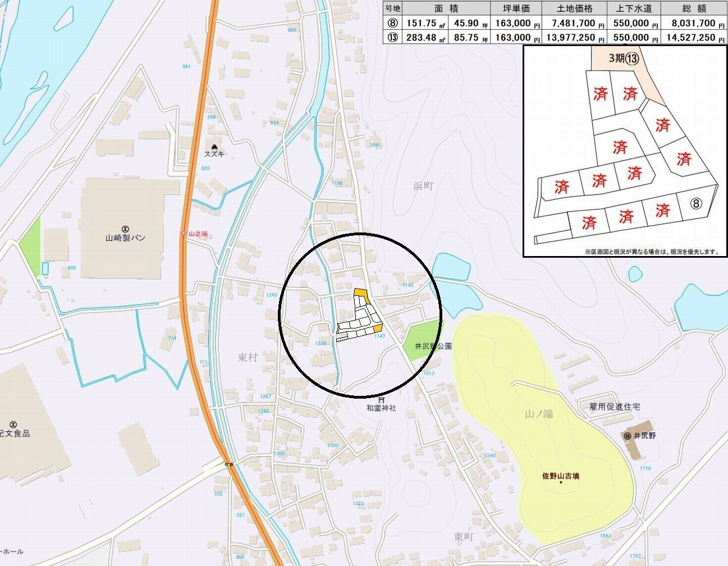Select the 3期⑬ plot in the lot diagram

pyautogui.click(x=624, y=58)
